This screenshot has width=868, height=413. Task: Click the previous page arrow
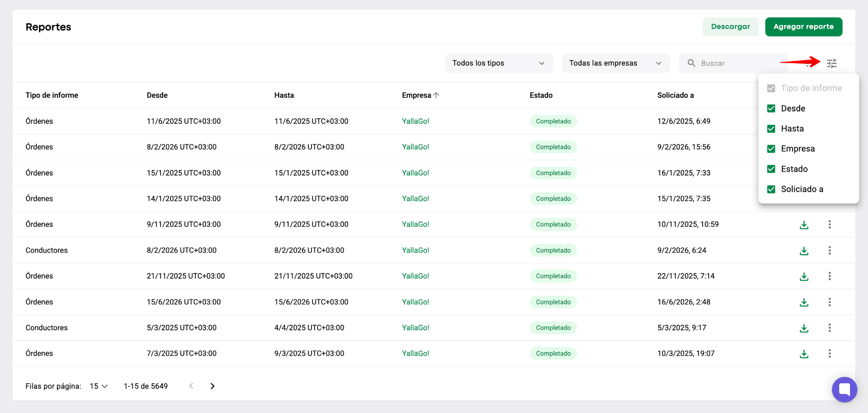(x=191, y=386)
